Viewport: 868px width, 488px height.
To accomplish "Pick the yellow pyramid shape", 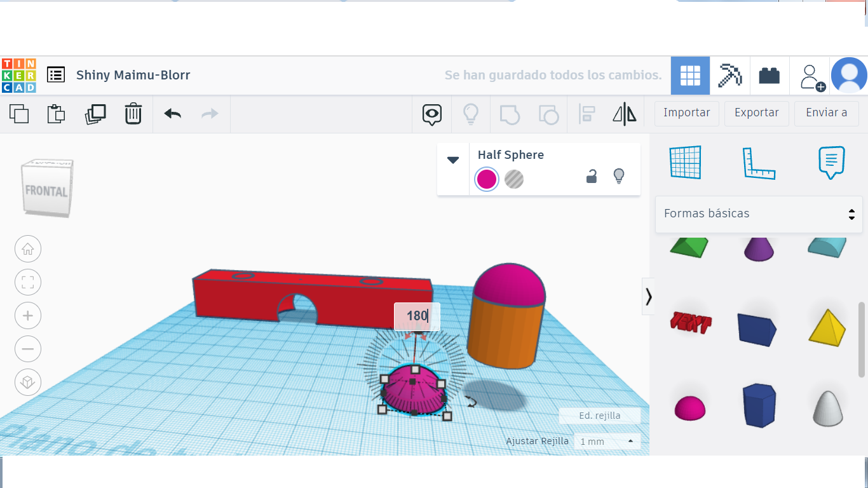I will pyautogui.click(x=827, y=327).
